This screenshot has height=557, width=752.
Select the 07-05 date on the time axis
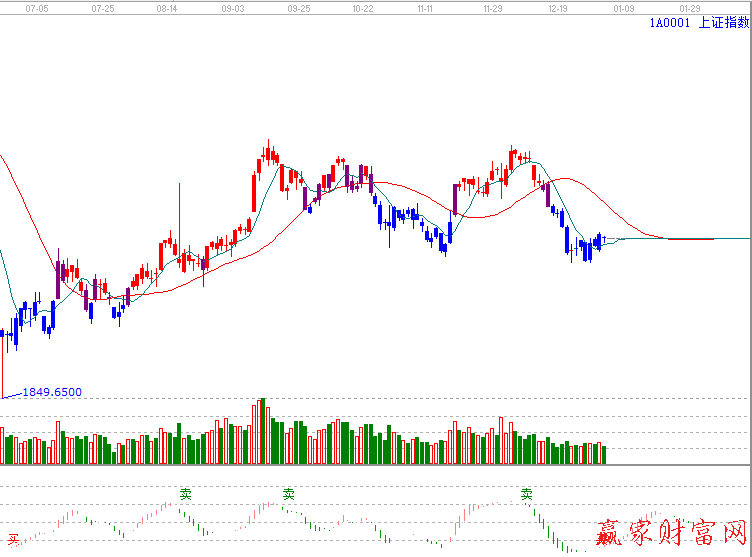37,7
